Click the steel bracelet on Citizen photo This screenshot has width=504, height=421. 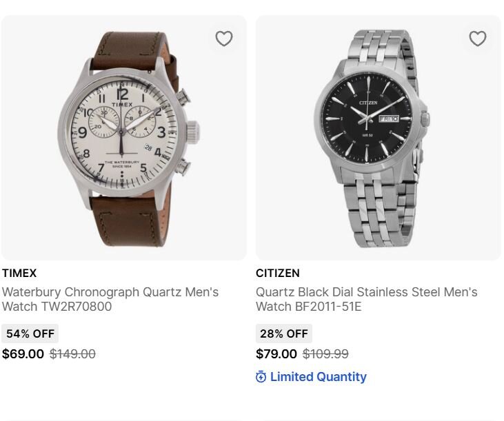click(378, 212)
